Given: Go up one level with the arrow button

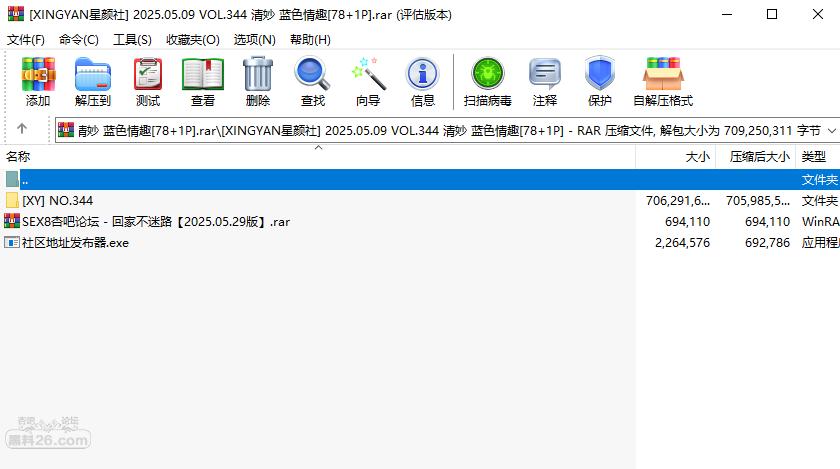Looking at the screenshot, I should pyautogui.click(x=21, y=129).
